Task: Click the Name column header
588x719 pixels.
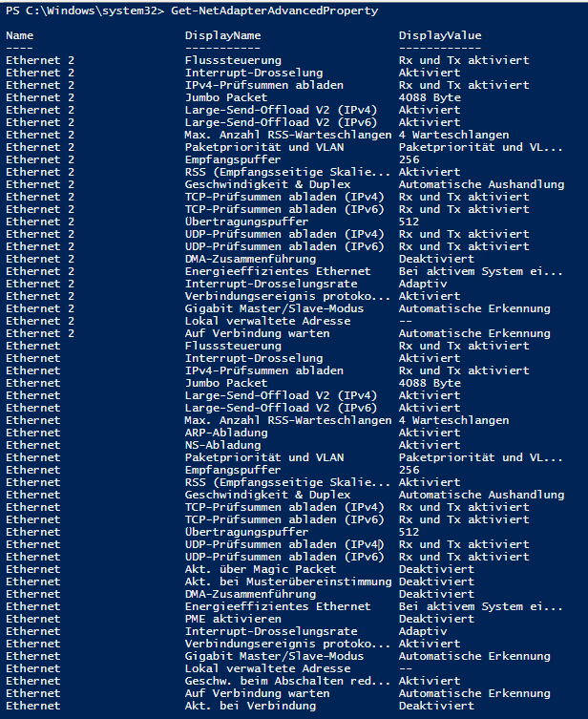Action: pos(20,35)
